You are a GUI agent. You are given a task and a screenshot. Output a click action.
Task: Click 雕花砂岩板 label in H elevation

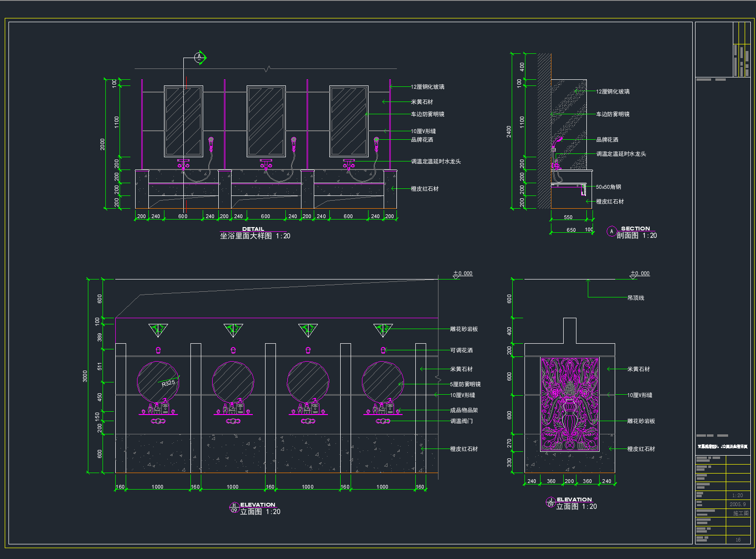click(x=464, y=329)
